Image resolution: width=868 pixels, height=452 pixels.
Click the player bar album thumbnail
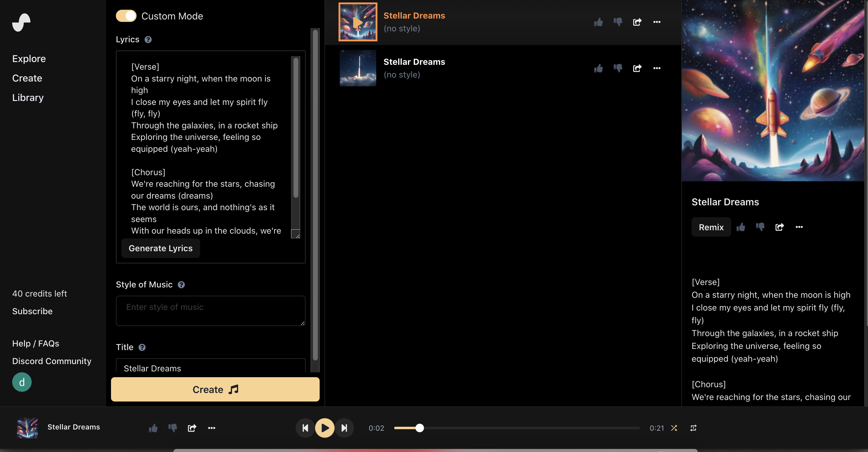coord(27,428)
